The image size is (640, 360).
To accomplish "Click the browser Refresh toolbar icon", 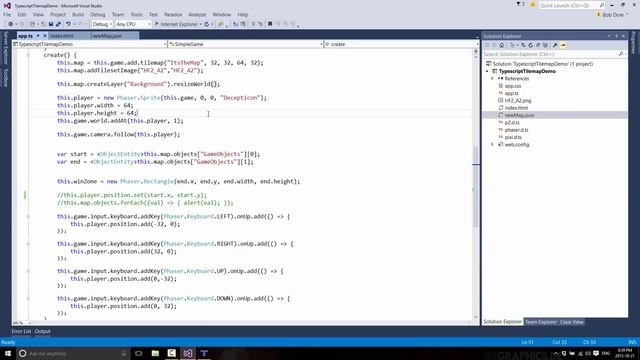I will pyautogui.click(x=207, y=24).
